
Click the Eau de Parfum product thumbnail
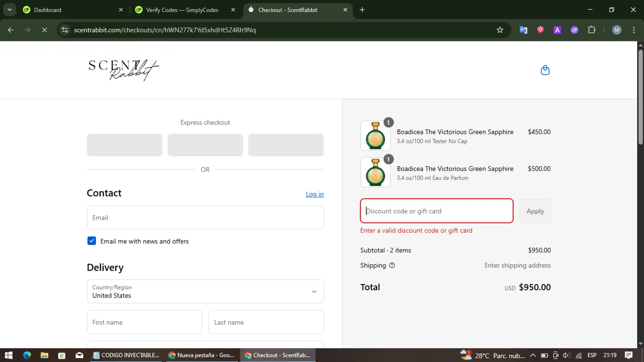(x=375, y=172)
